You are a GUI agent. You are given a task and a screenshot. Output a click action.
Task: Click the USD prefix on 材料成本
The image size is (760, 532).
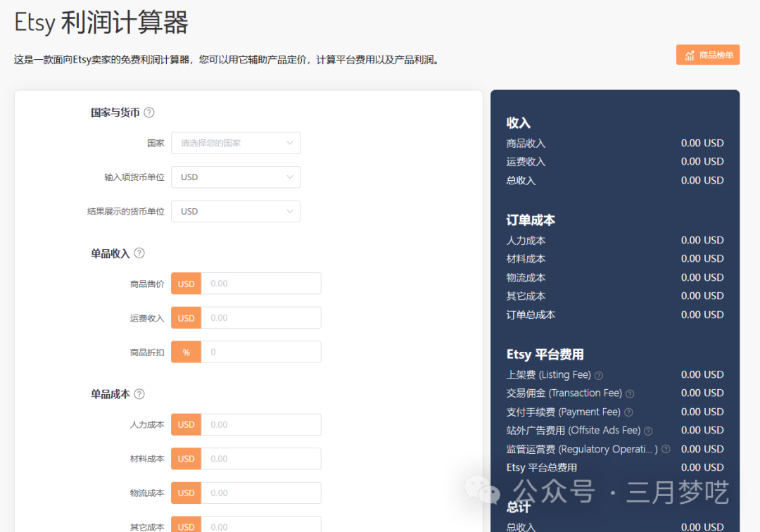pyautogui.click(x=186, y=459)
